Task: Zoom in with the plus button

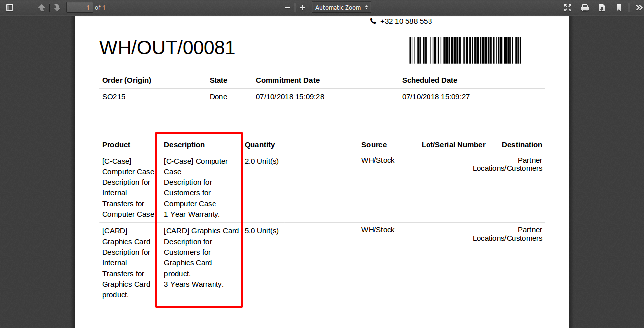Action: tap(303, 8)
